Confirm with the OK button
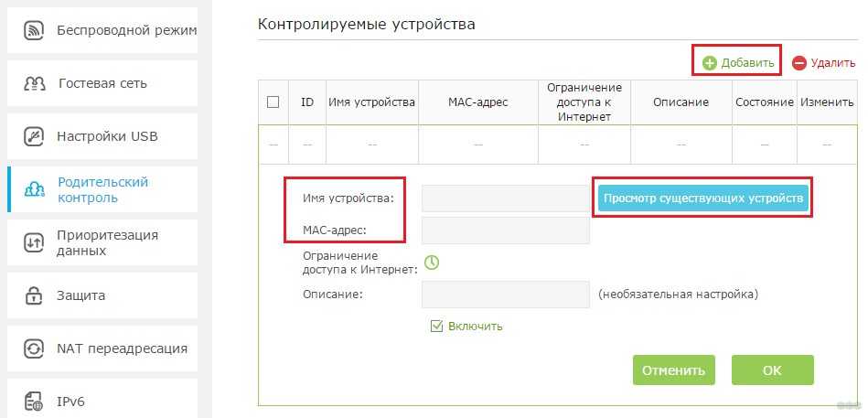 tap(772, 370)
